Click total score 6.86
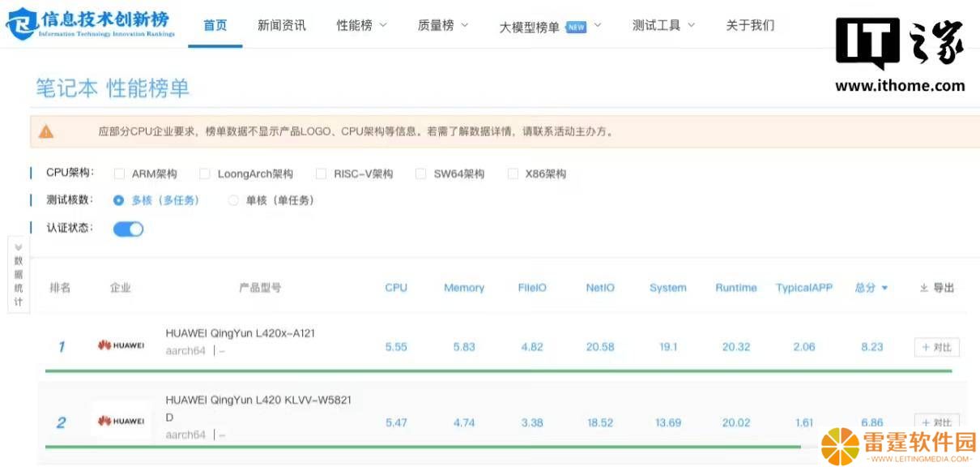Screen dimensions: 980x467 872,422
